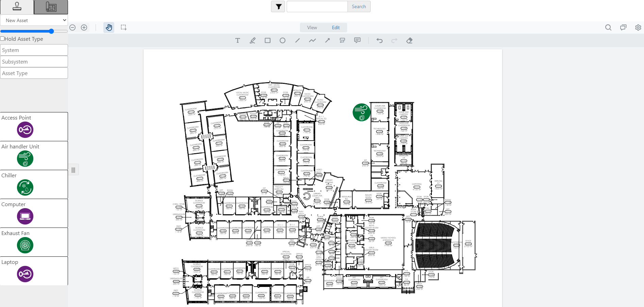Select the Pen drawing tool
This screenshot has height=307, width=644.
[x=253, y=40]
